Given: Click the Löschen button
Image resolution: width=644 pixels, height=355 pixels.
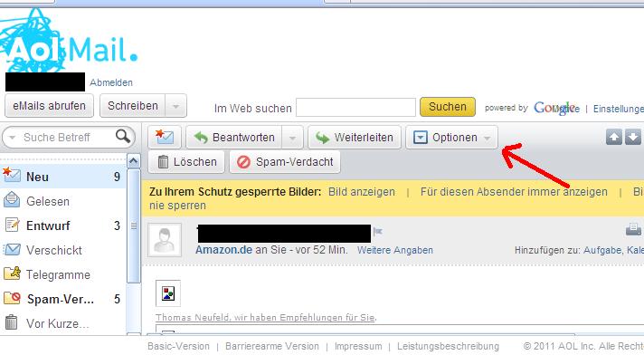Looking at the screenshot, I should tap(186, 162).
